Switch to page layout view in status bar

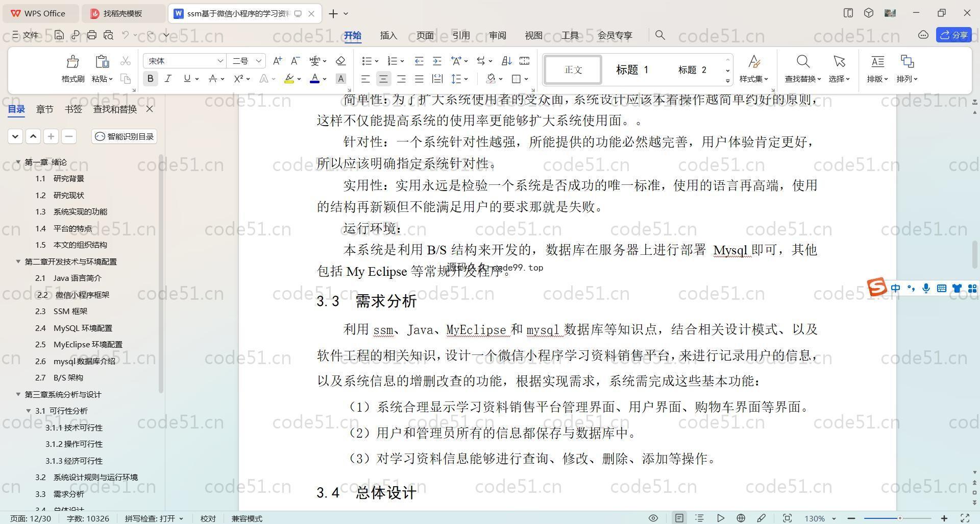[679, 518]
